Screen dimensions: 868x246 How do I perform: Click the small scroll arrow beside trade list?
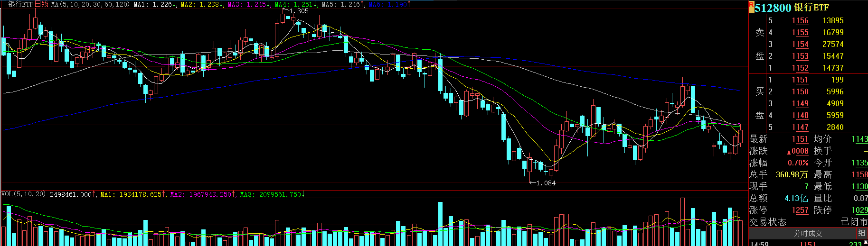tap(865, 243)
